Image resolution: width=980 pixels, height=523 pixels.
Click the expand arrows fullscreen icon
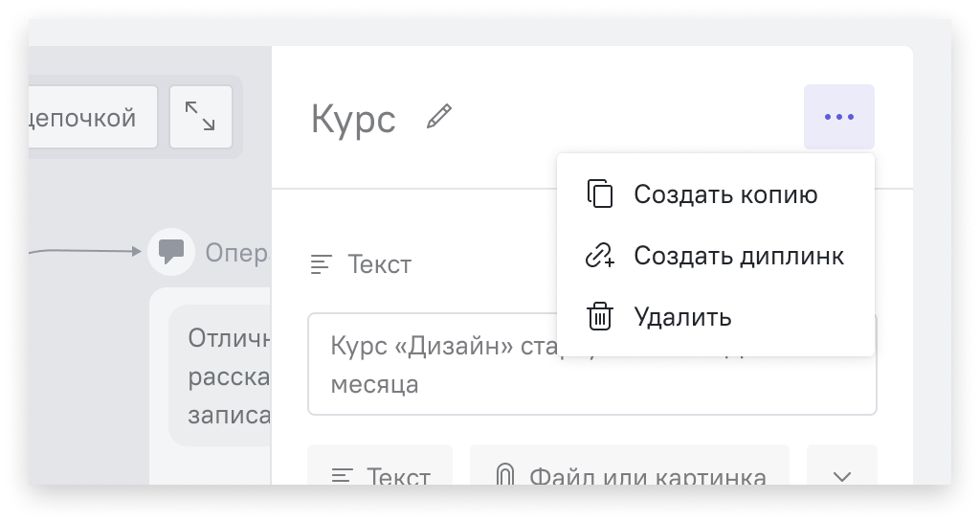[x=201, y=117]
